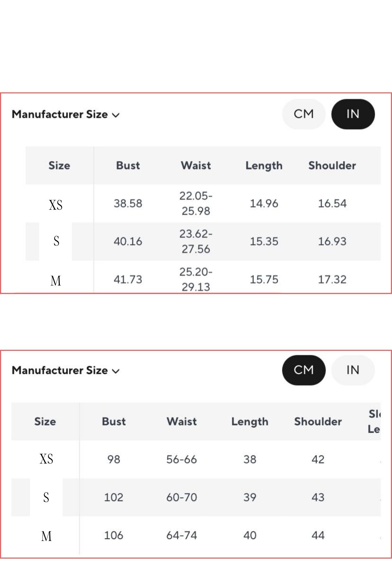Click the Shoulder header in inches chart
This screenshot has height=588, width=392.
[332, 166]
